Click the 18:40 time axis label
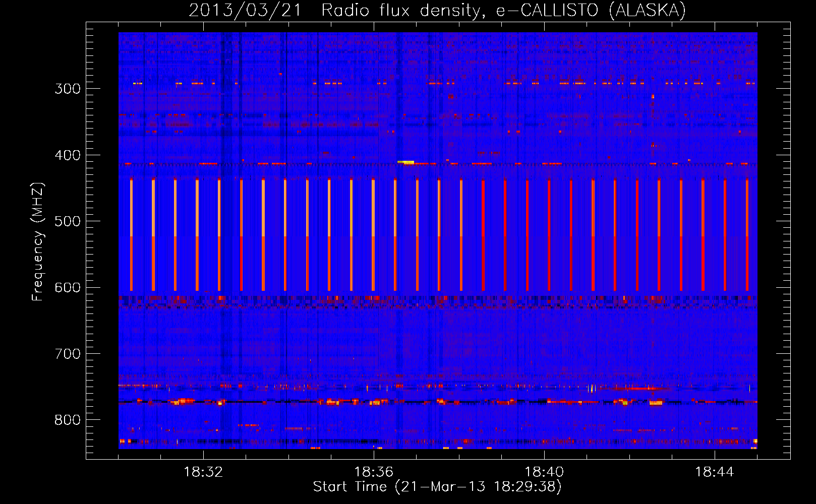816x504 pixels. click(544, 472)
